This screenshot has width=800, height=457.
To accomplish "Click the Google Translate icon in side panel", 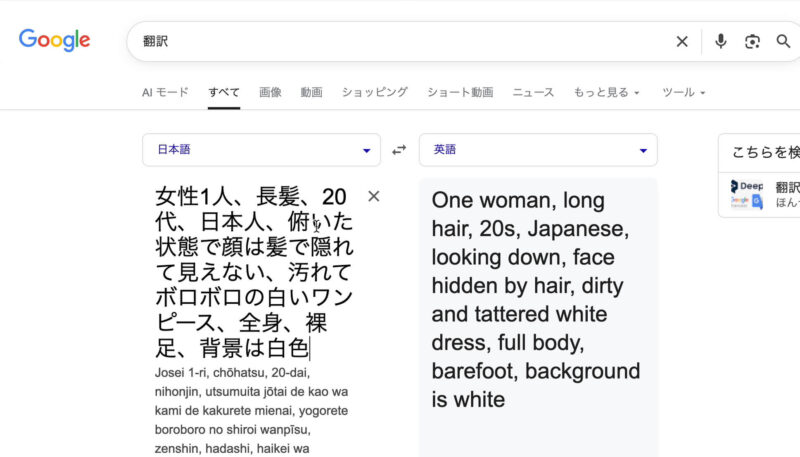I will 758,202.
